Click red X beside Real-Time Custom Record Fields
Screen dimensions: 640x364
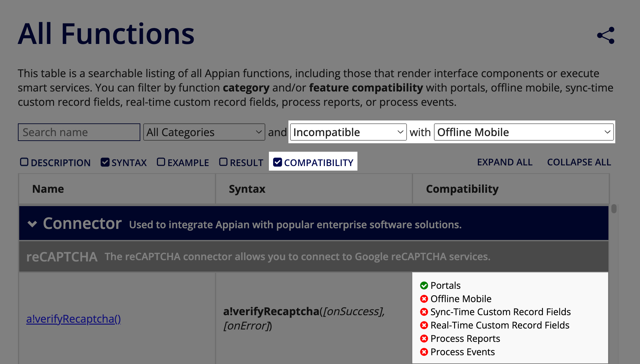tap(424, 325)
